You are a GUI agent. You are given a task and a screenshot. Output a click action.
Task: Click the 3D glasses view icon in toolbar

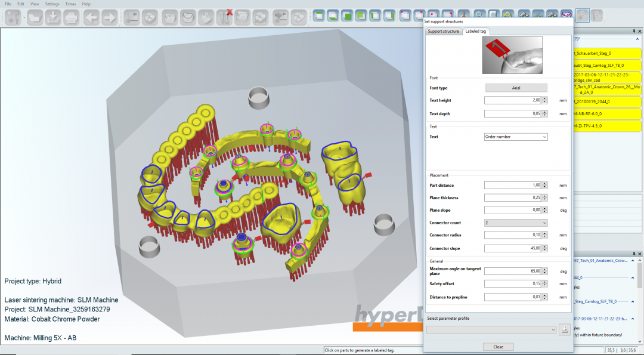coord(566,15)
